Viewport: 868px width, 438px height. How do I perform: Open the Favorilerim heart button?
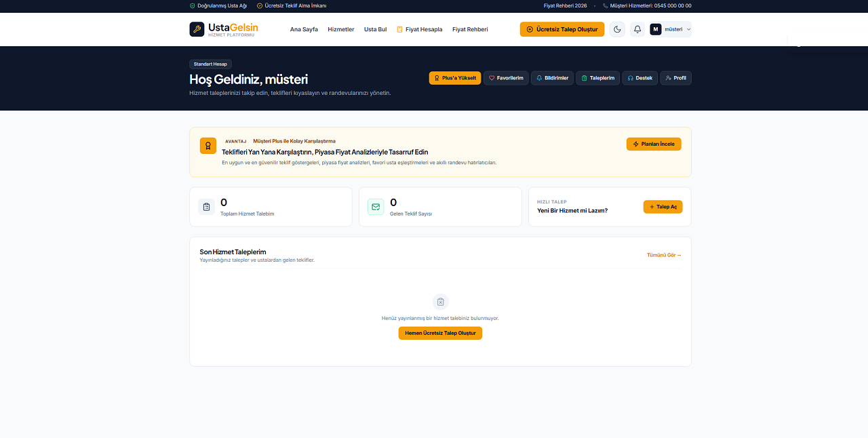pyautogui.click(x=506, y=78)
